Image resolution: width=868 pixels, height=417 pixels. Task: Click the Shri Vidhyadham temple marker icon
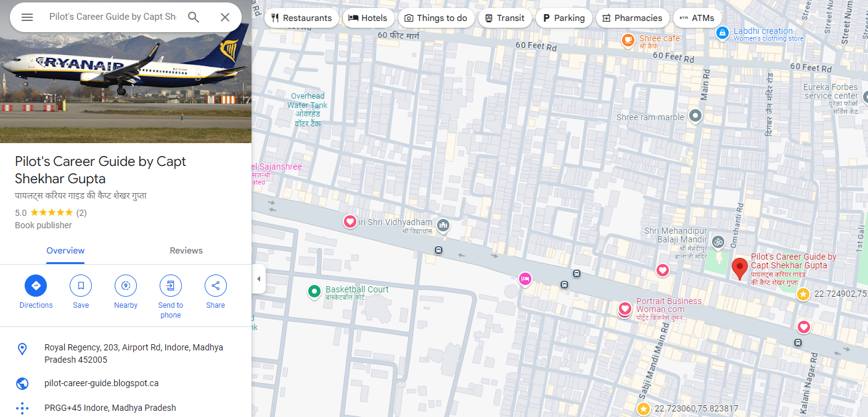443,226
